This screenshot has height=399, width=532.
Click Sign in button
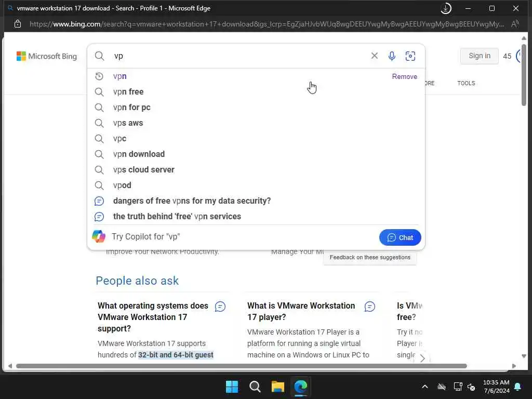tap(480, 56)
